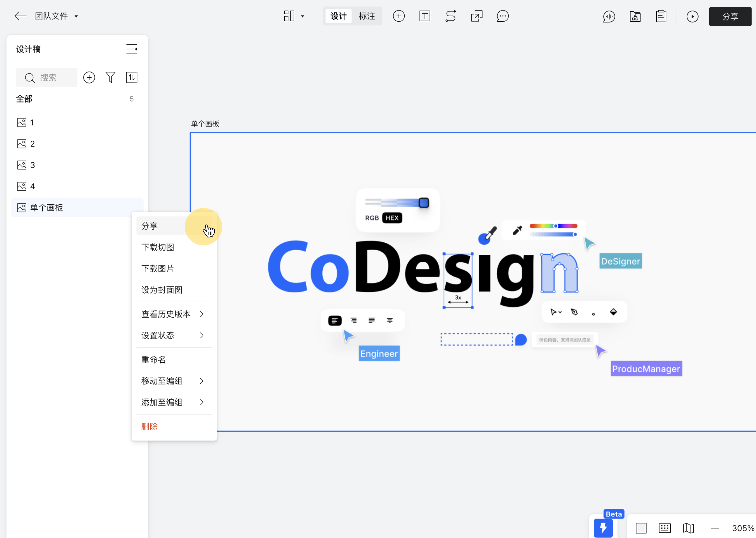Image resolution: width=756 pixels, height=538 pixels.
Task: Switch to the 标注 tab
Action: tap(367, 16)
